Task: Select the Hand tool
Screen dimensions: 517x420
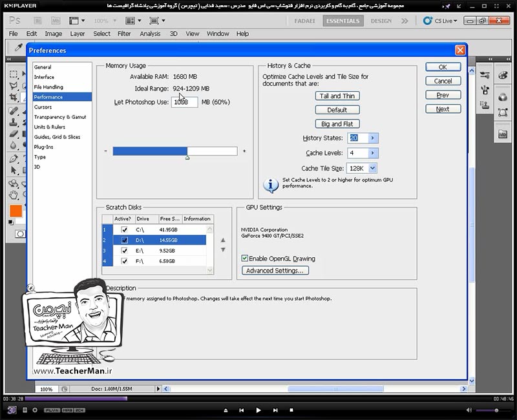Action: [x=14, y=195]
